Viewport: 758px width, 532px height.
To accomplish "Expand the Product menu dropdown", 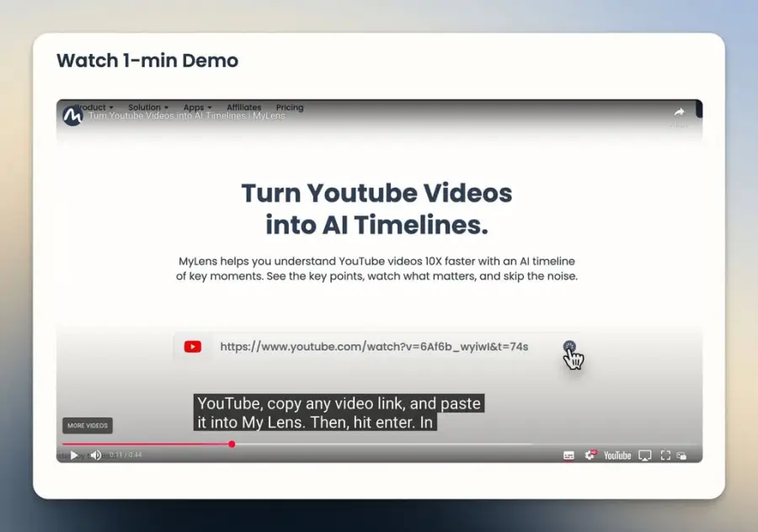I will point(95,107).
